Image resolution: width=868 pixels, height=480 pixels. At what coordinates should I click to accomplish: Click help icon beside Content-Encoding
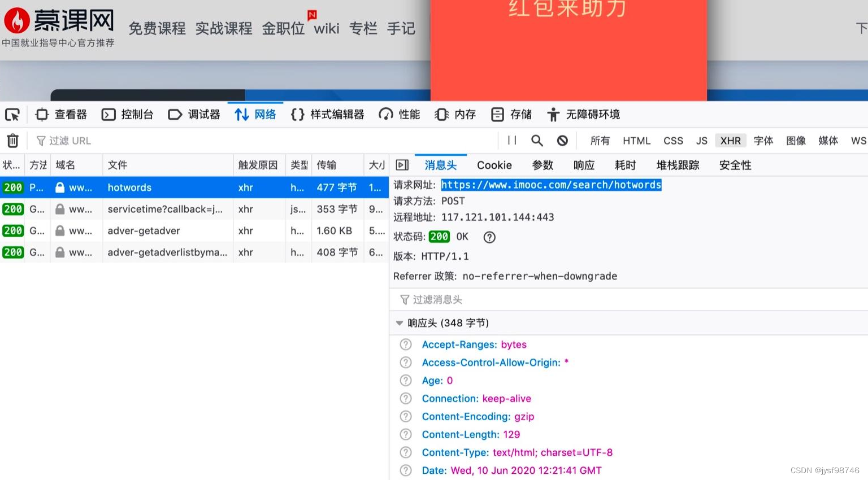(x=406, y=417)
